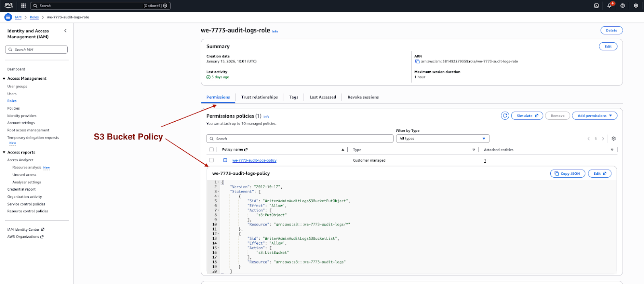Sort by Policy name ascending arrow
This screenshot has height=284, width=644.
coord(343,149)
